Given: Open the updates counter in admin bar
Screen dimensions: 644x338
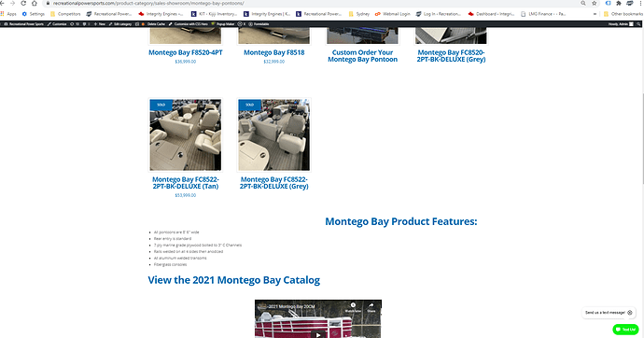Looking at the screenshot, I should point(75,24).
